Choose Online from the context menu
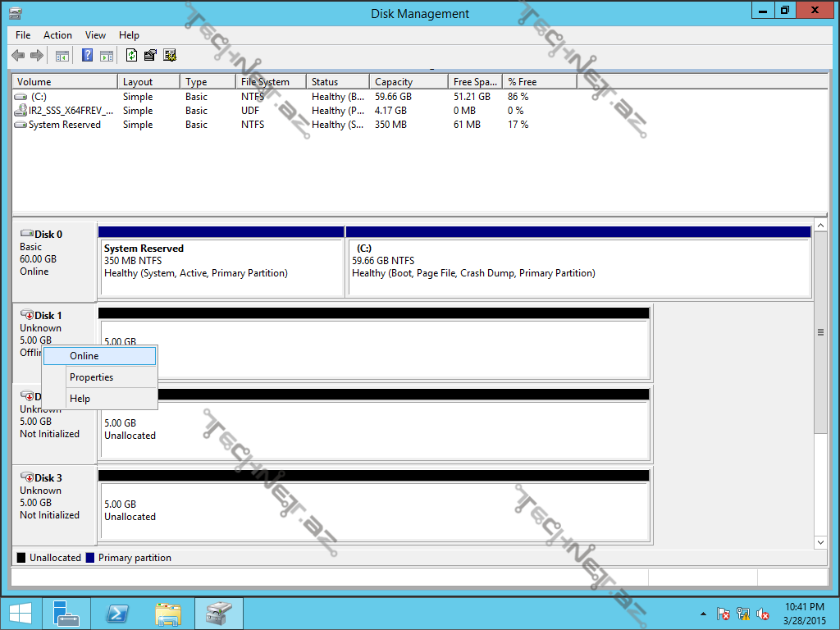Image resolution: width=840 pixels, height=630 pixels. point(84,356)
